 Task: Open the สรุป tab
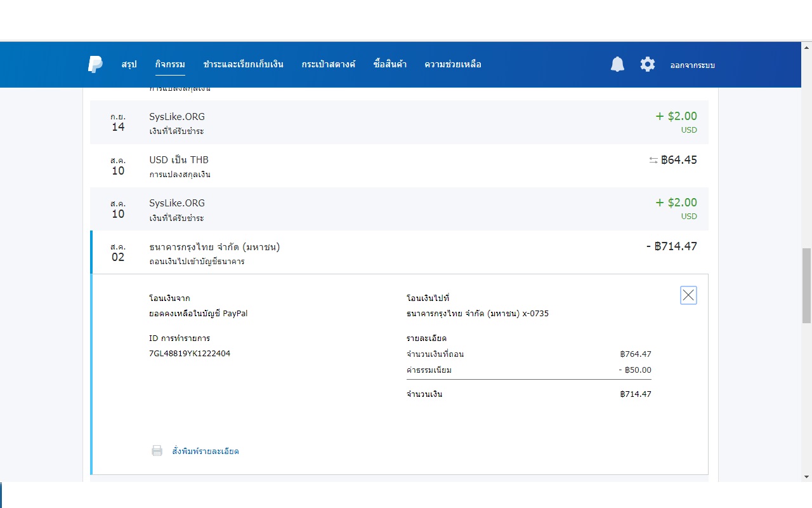pos(129,64)
